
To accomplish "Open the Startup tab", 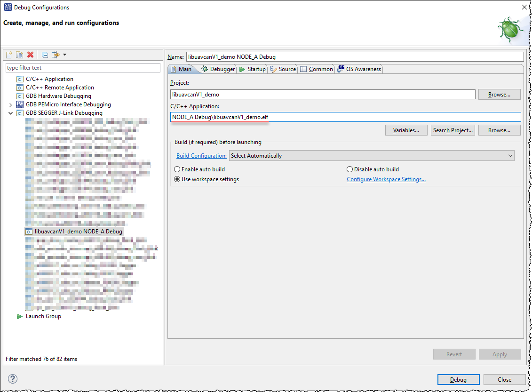I will pyautogui.click(x=253, y=69).
